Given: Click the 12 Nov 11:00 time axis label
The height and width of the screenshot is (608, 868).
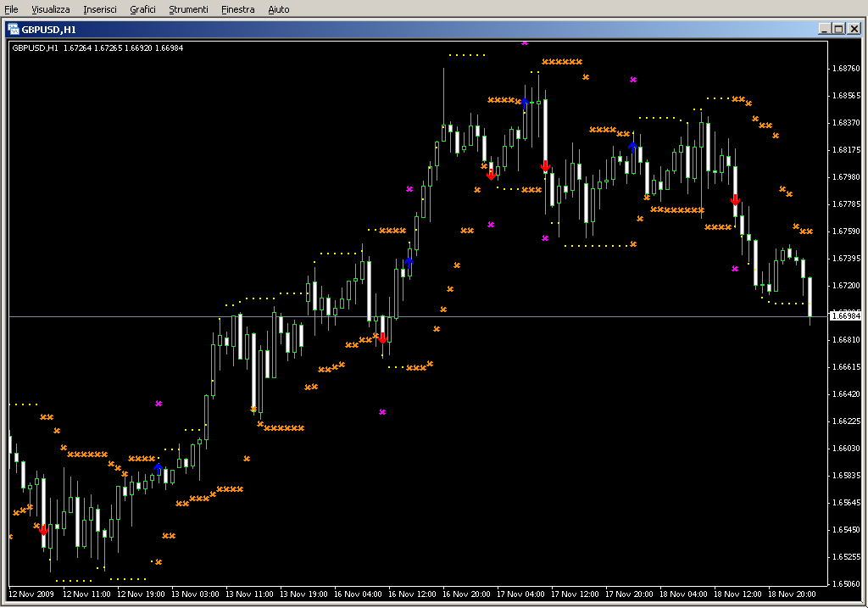Looking at the screenshot, I should [86, 594].
